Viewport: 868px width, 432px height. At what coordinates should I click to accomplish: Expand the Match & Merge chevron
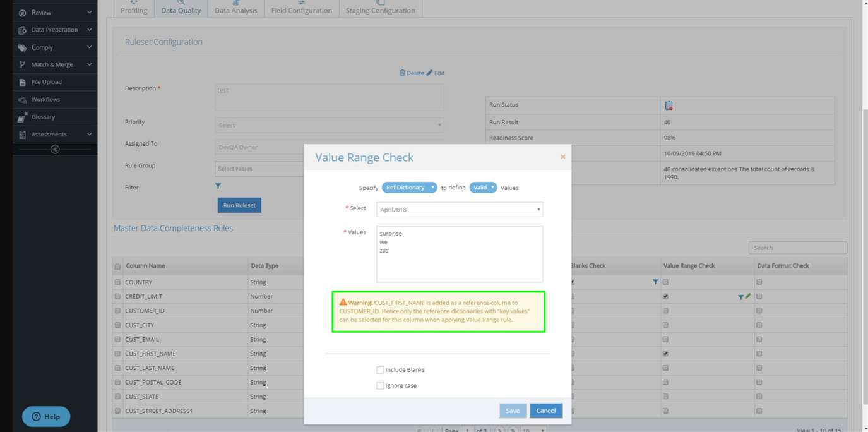coord(89,64)
